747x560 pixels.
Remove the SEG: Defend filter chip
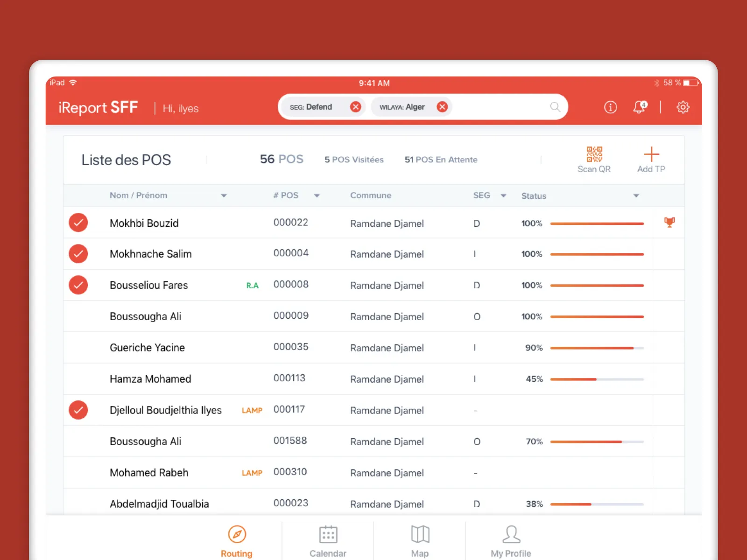point(356,107)
